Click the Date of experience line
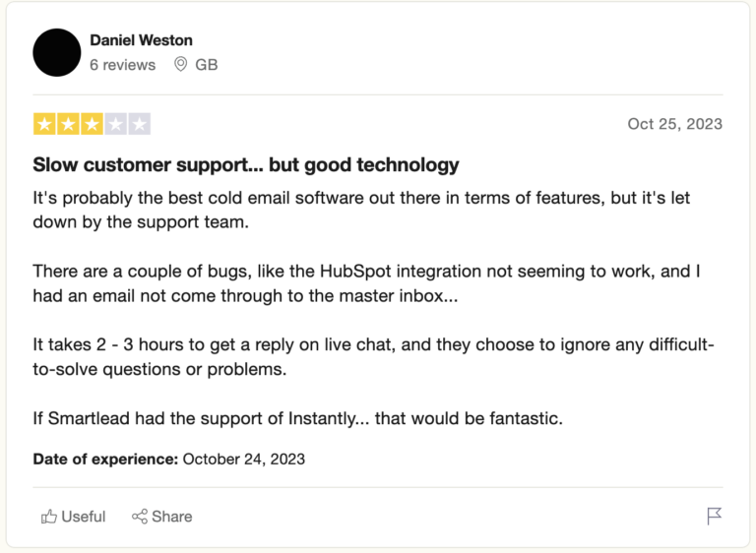The height and width of the screenshot is (553, 756). pyautogui.click(x=168, y=459)
